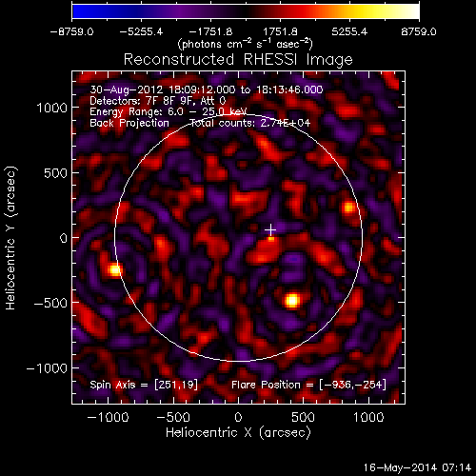476x476 pixels.
Task: Click the brightest yellow source near X 400, Y -500
Action: click(x=291, y=300)
